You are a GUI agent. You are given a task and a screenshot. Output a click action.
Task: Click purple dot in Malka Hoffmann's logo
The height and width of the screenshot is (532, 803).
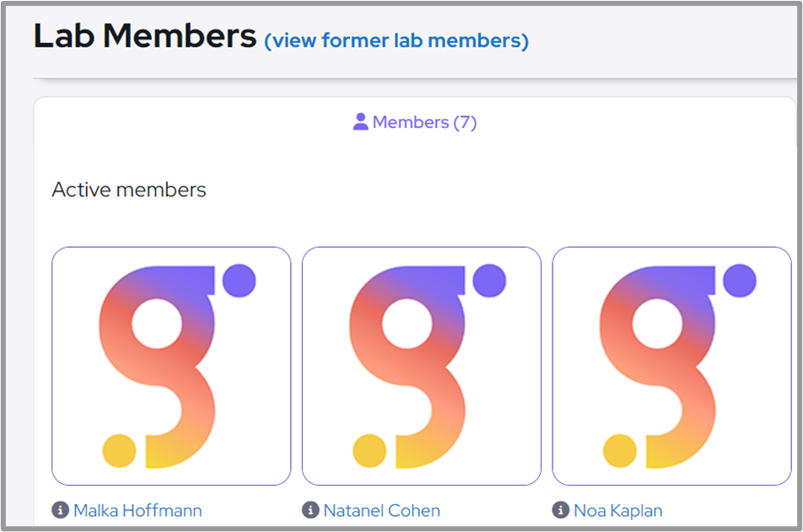(x=240, y=280)
